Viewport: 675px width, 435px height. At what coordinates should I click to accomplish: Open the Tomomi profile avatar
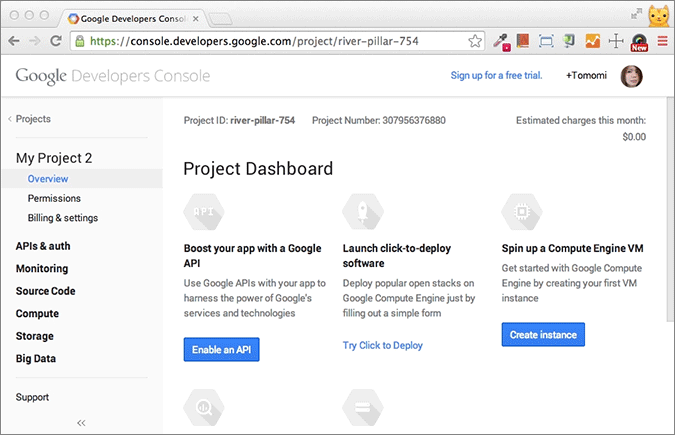631,76
